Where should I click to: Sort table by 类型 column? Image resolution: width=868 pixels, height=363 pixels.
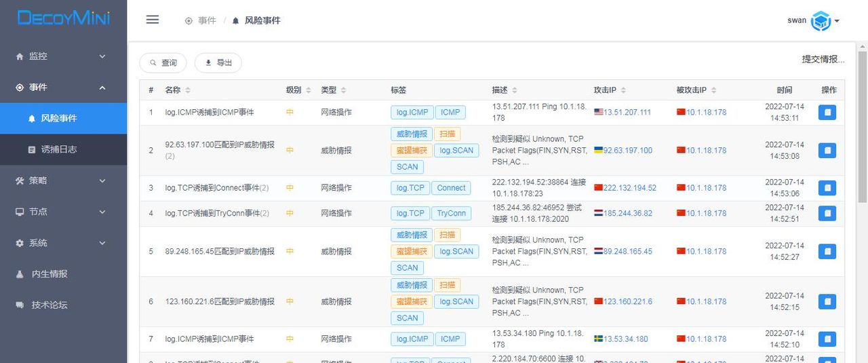tap(343, 90)
